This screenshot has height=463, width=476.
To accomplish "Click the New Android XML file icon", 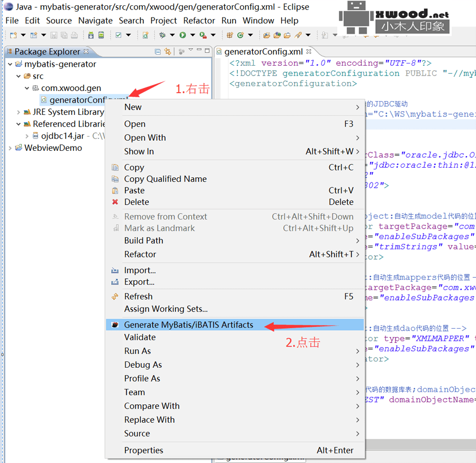I will [146, 35].
